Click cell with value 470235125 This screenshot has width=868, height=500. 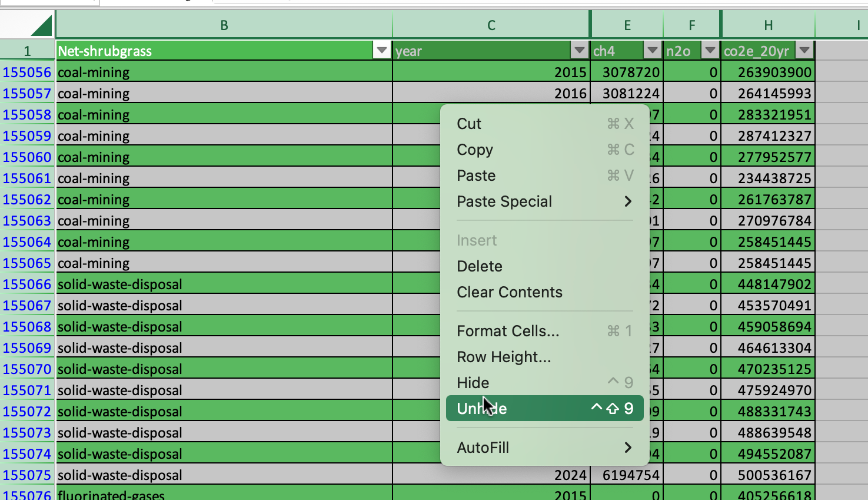pos(768,369)
